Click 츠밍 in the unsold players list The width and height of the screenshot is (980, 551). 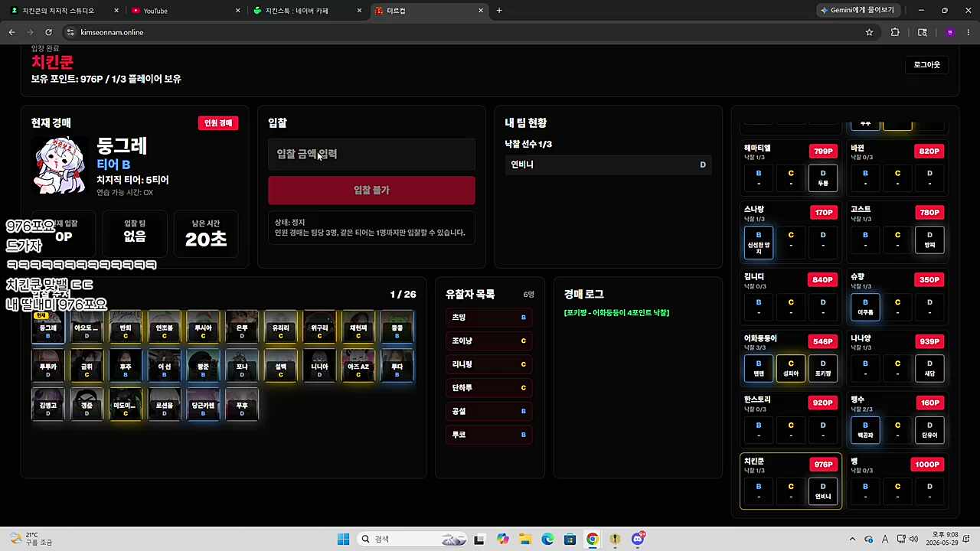pyautogui.click(x=489, y=317)
